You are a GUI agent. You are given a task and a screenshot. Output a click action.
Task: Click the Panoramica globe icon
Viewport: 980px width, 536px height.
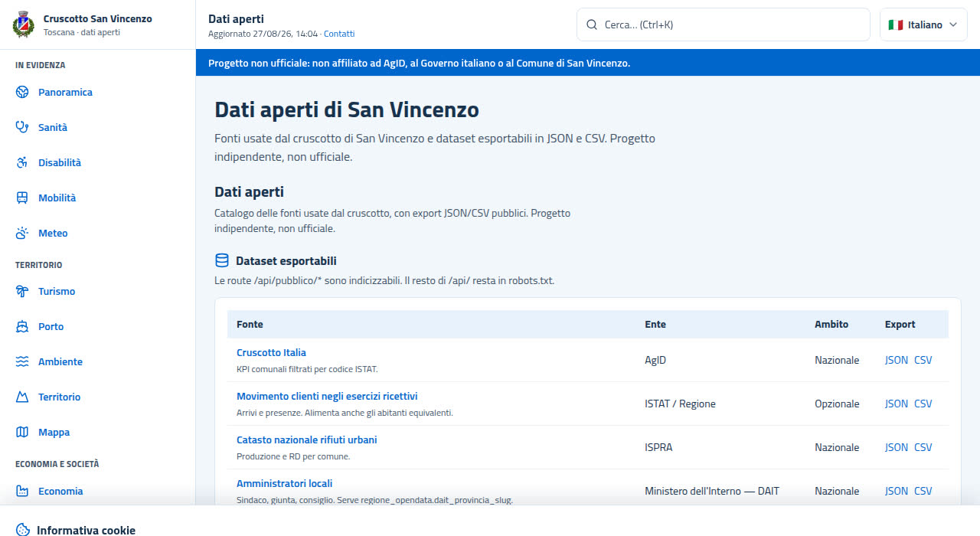coord(22,92)
